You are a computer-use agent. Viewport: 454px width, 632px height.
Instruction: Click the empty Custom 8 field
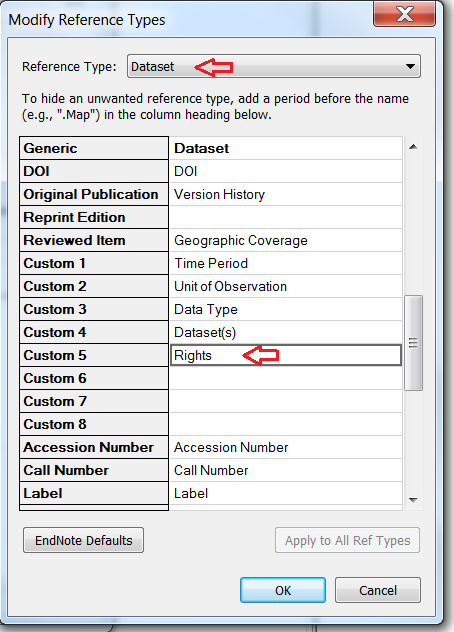point(286,424)
